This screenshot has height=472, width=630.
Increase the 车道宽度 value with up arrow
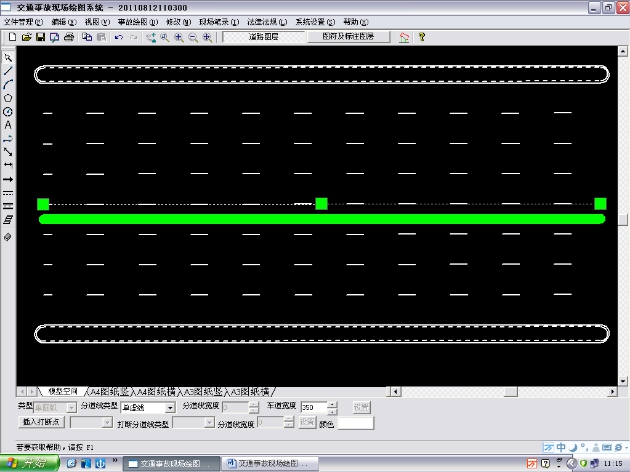pyautogui.click(x=332, y=405)
